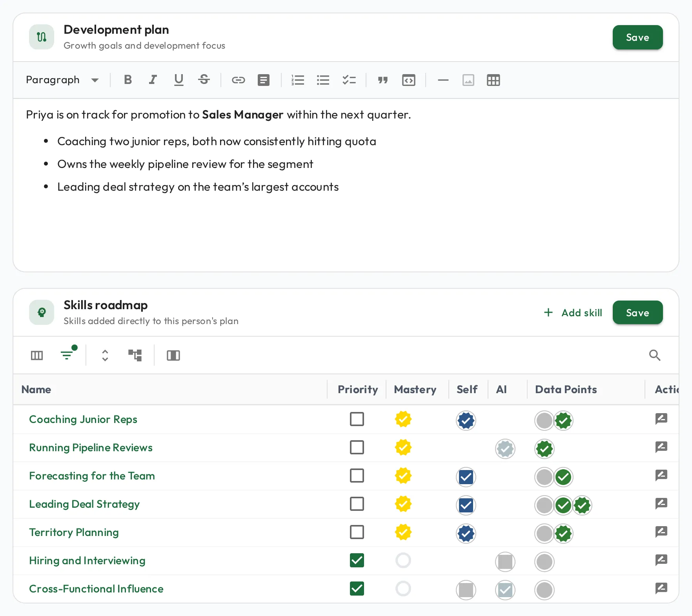692x616 pixels.
Task: Insert a numbered list
Action: [x=298, y=80]
